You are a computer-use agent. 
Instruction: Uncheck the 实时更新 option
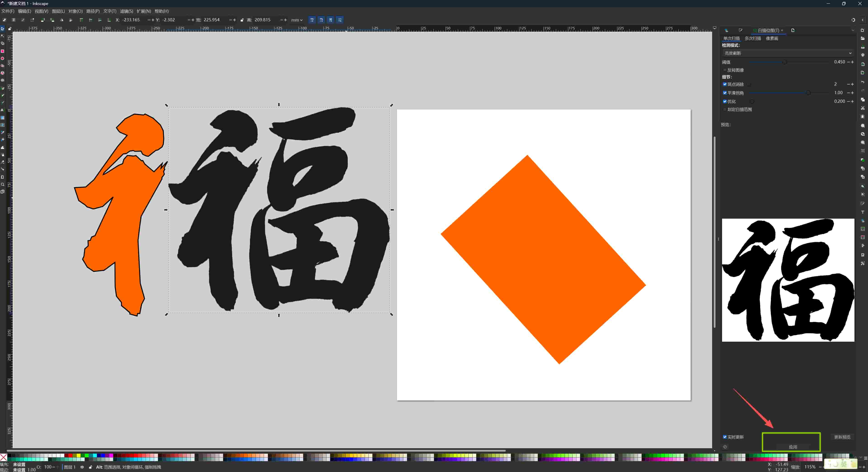(x=725, y=437)
